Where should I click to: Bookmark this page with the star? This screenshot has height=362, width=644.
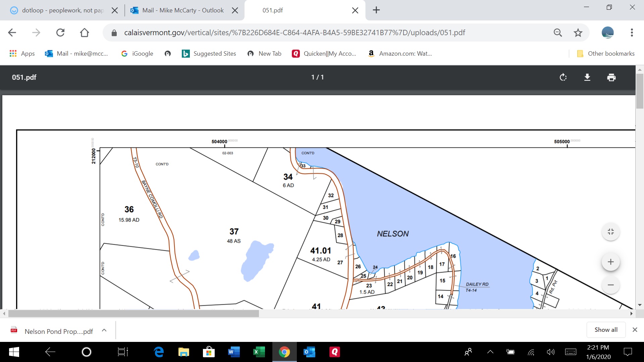[x=578, y=33]
